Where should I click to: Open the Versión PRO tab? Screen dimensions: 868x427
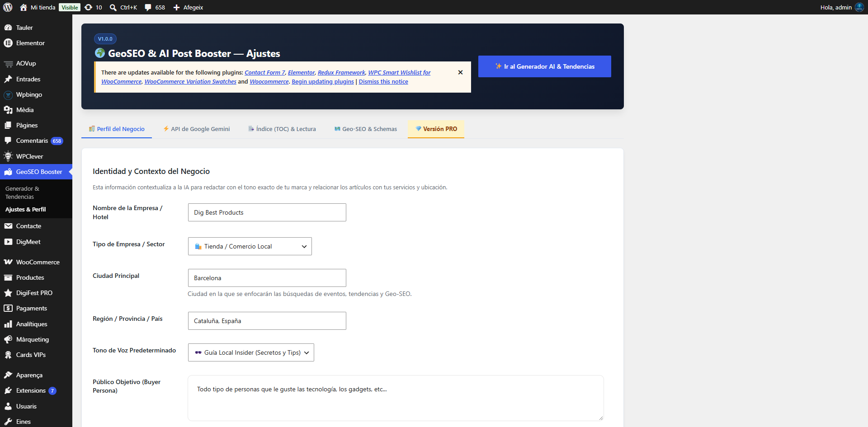click(x=436, y=129)
